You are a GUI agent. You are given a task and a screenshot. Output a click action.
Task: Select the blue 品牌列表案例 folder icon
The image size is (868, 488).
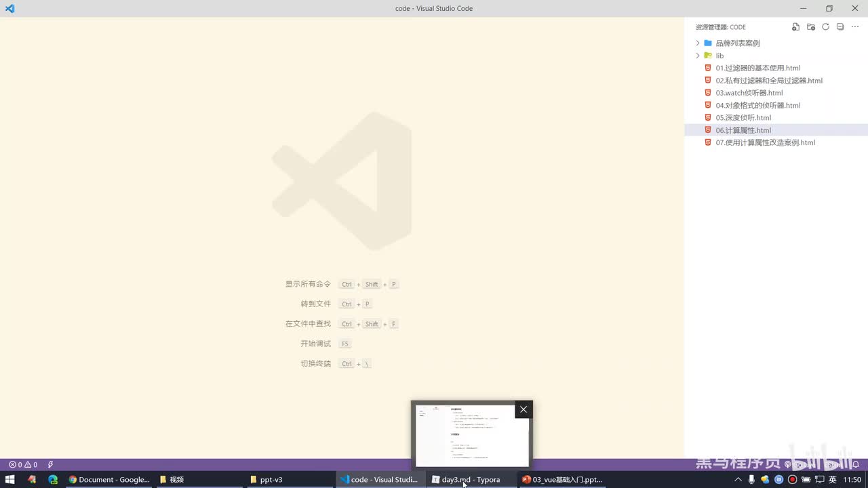(708, 43)
